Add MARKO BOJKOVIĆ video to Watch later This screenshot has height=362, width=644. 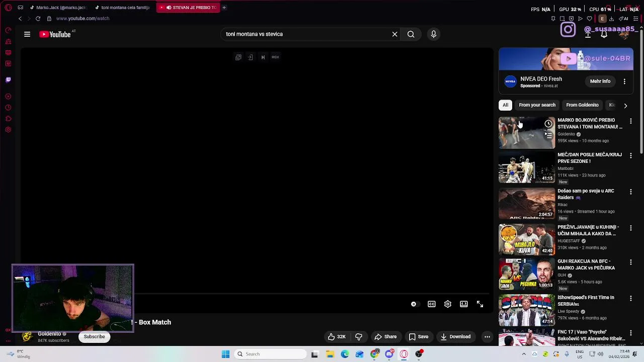[x=548, y=124]
